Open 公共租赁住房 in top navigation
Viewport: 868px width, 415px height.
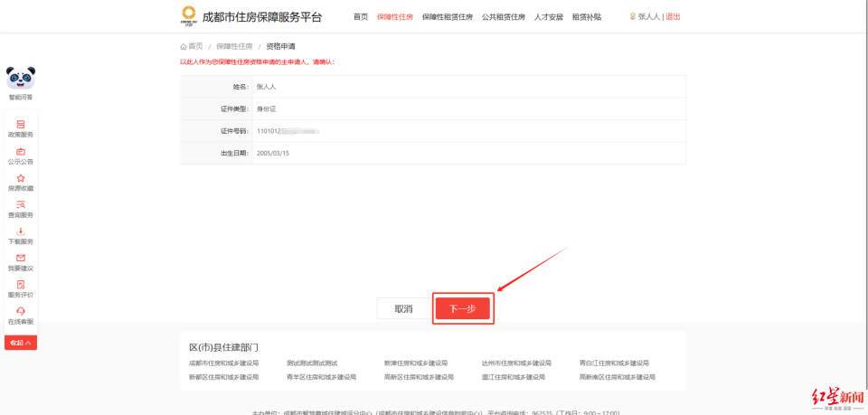click(504, 17)
